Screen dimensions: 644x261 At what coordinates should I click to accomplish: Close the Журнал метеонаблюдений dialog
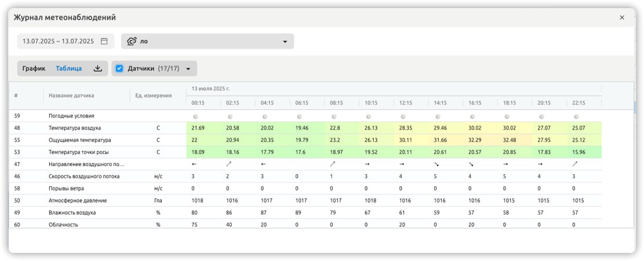click(622, 17)
